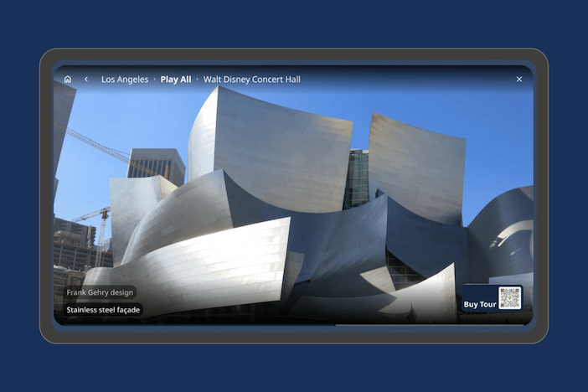
Task: Select the Frank Gehry design caption
Action: click(100, 293)
